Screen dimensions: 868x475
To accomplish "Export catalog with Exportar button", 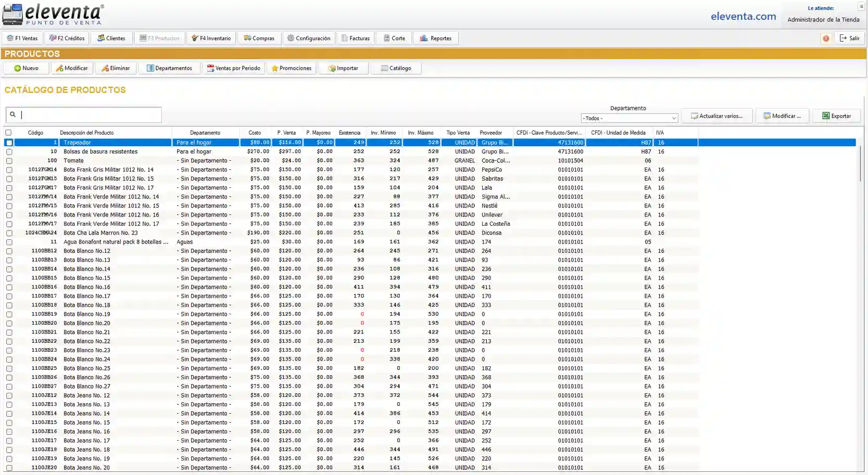I will pyautogui.click(x=836, y=116).
